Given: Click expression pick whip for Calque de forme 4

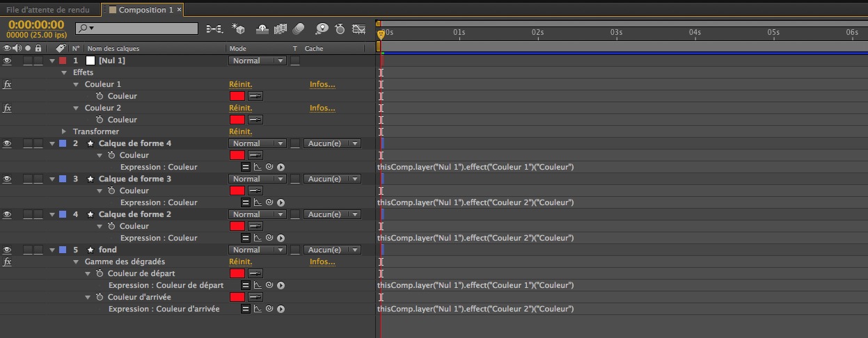Looking at the screenshot, I should point(269,167).
